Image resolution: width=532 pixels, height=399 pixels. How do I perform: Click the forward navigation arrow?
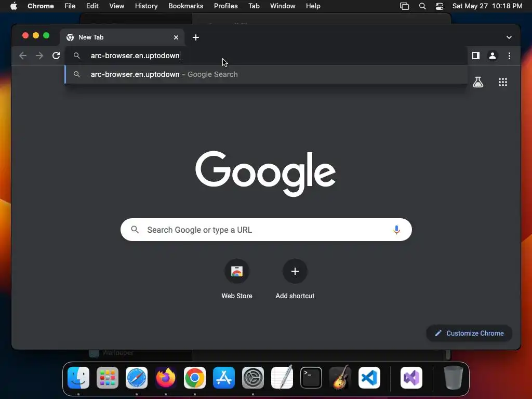click(x=39, y=56)
